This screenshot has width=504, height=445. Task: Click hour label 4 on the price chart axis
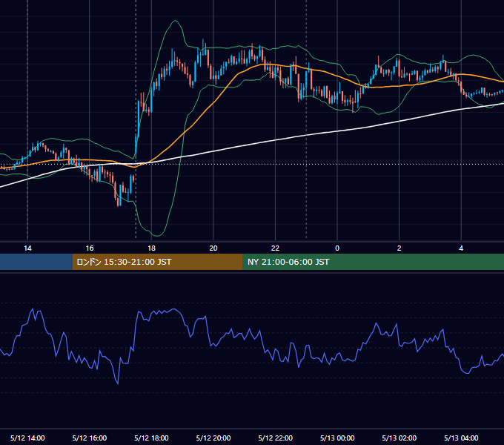pos(461,248)
